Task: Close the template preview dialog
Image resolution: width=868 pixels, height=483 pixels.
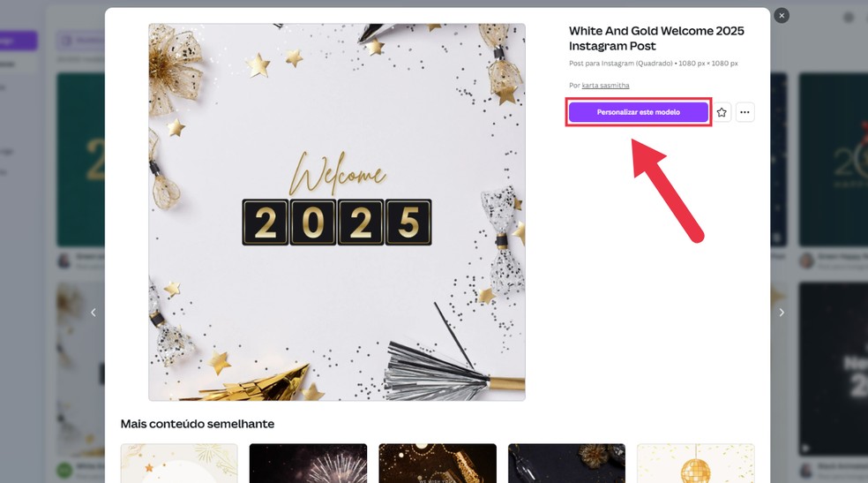Action: tap(781, 16)
